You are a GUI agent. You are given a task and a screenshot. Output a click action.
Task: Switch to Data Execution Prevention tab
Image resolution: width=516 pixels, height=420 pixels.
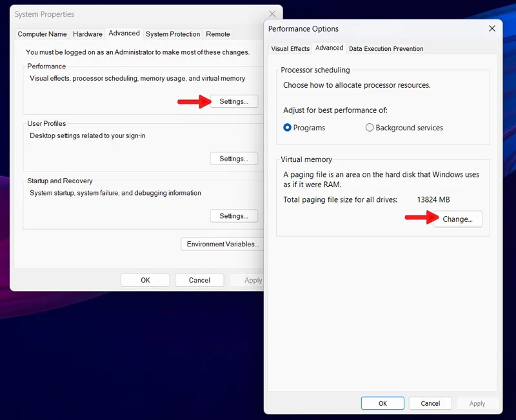[386, 49]
